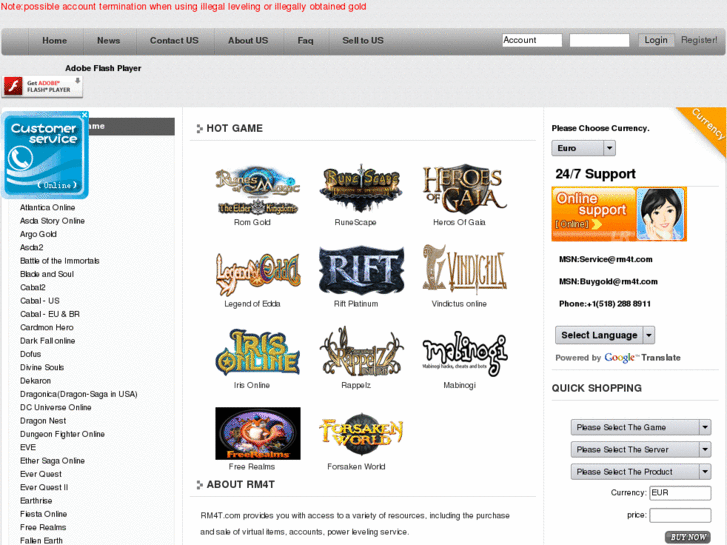Select Divine Souls in game list
The width and height of the screenshot is (727, 545).
pos(42,367)
